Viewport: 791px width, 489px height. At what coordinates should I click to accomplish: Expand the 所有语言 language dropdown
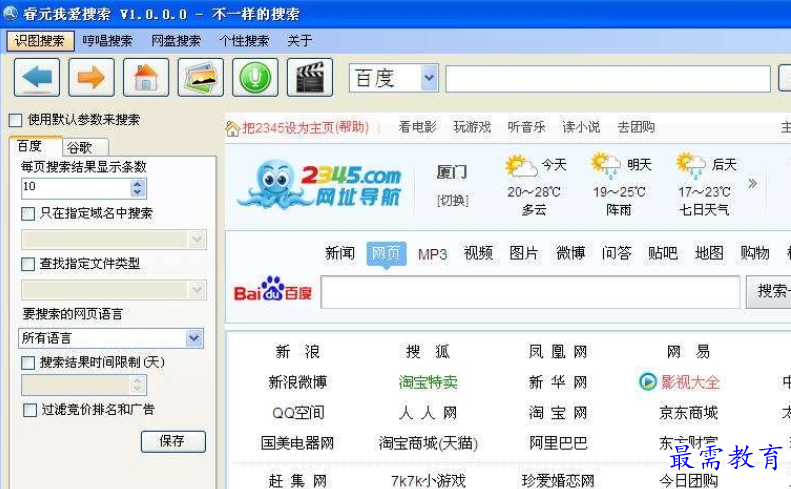tap(194, 338)
